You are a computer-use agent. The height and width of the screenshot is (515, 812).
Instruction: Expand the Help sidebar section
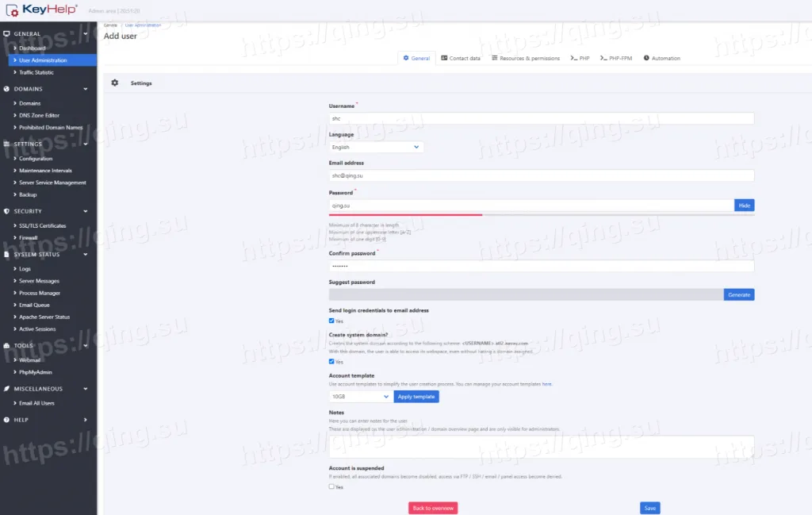pyautogui.click(x=86, y=420)
